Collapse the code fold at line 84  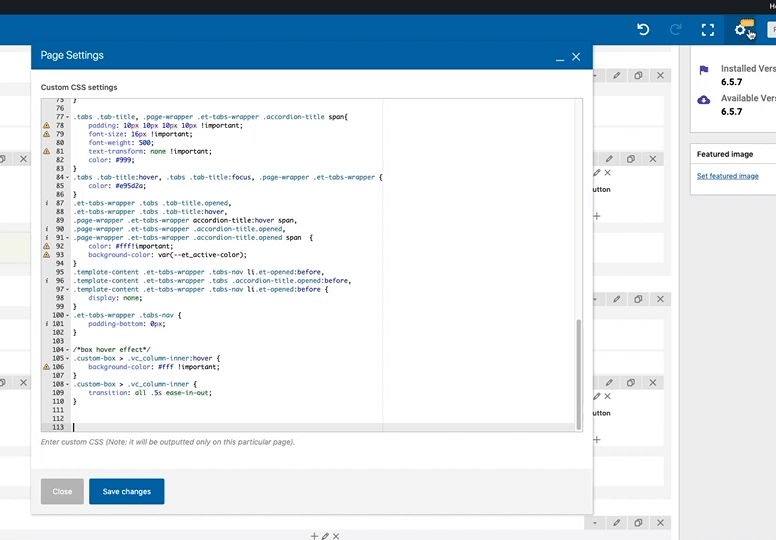coord(68,178)
